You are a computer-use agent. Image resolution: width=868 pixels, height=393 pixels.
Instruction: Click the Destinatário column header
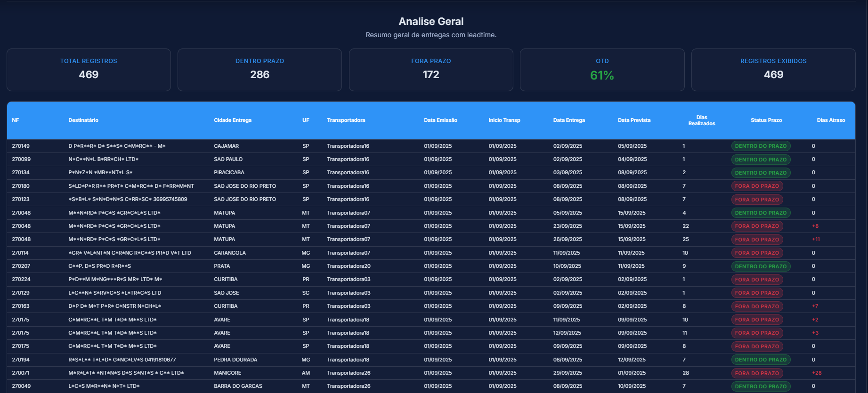tap(83, 120)
